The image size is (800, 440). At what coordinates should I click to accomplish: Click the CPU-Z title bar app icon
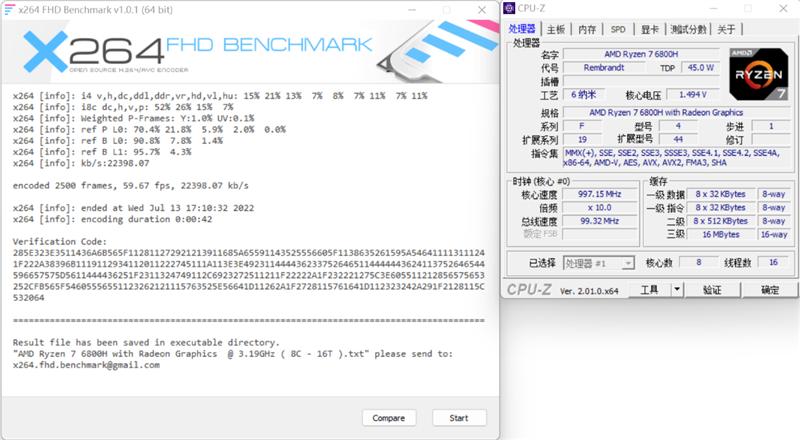tap(509, 8)
